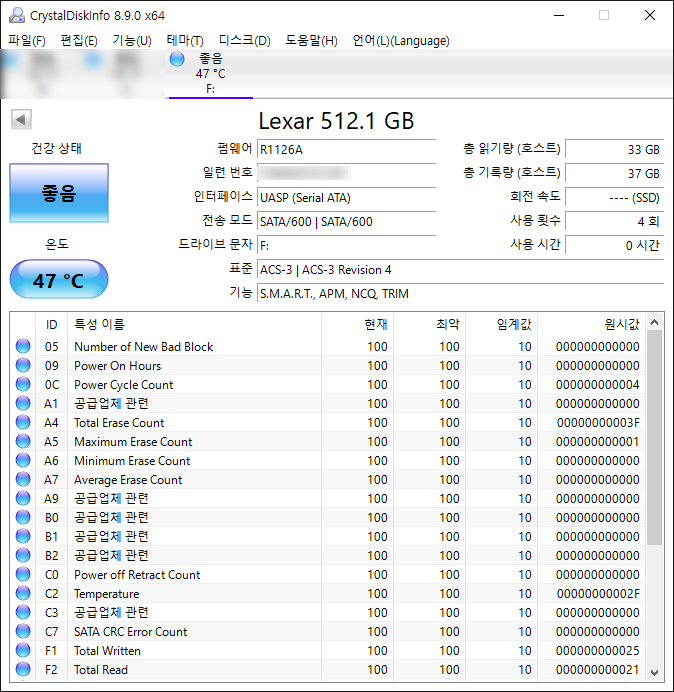Click the ID column header
This screenshot has height=692, width=674.
(51, 324)
